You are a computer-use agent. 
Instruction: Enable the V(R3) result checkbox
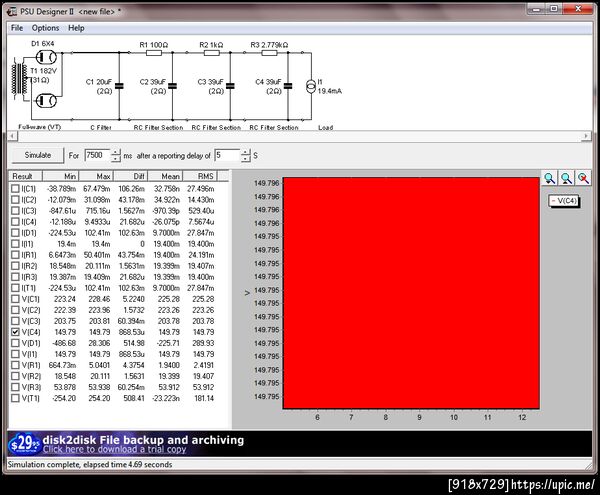pyautogui.click(x=15, y=387)
